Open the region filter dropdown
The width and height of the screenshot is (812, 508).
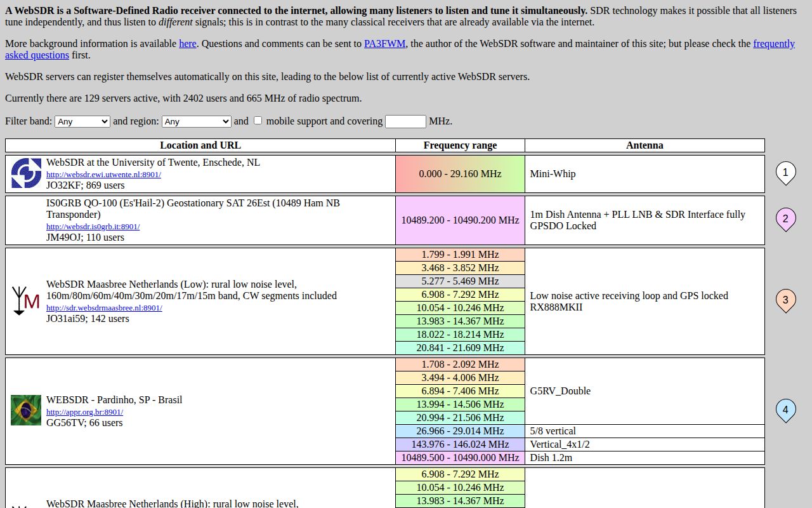coord(197,121)
